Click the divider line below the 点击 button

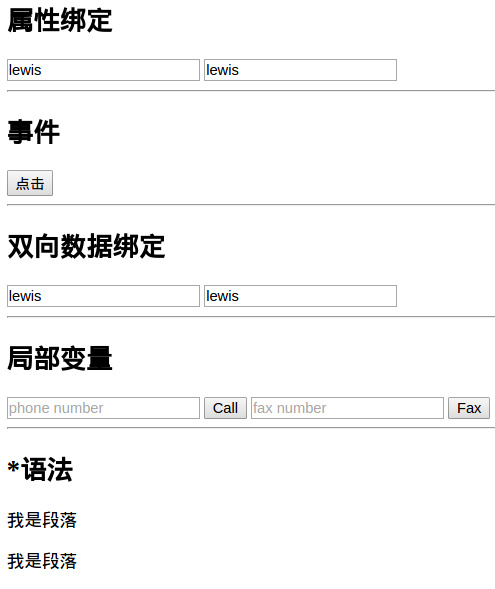pos(251,205)
